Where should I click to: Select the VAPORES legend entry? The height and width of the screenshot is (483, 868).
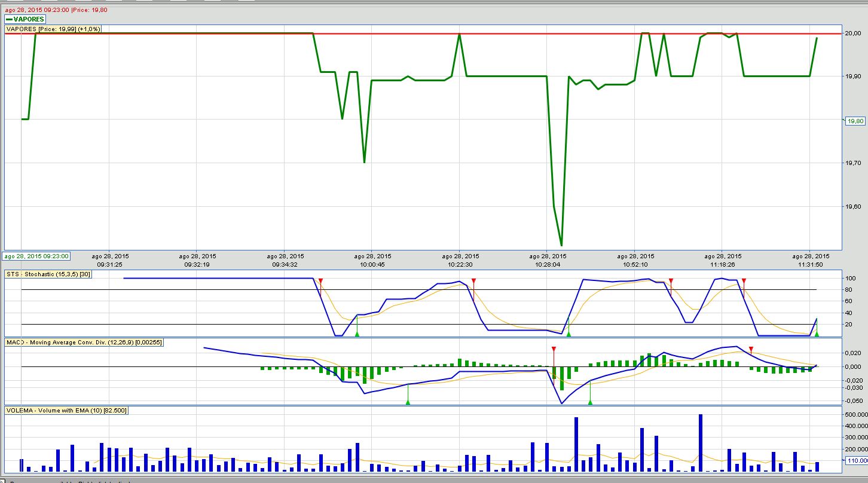[25, 19]
